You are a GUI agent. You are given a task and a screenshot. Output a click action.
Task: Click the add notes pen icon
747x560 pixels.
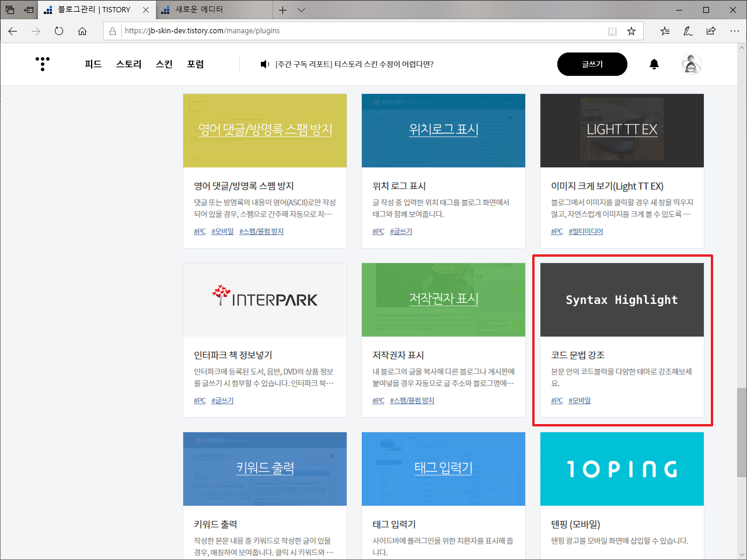point(688,32)
